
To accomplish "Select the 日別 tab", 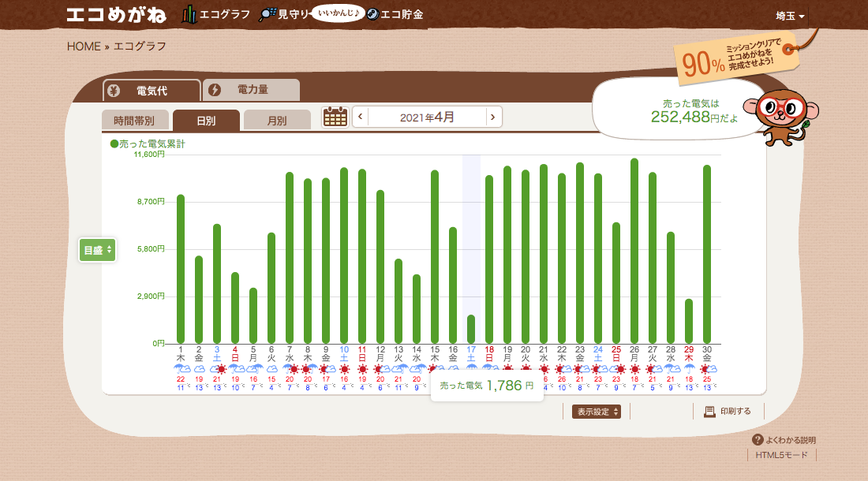I will (206, 121).
